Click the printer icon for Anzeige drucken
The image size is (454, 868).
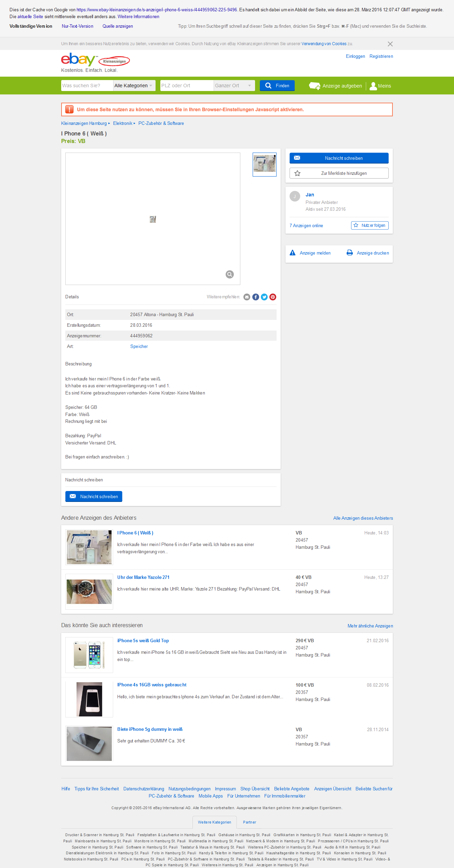(x=350, y=253)
